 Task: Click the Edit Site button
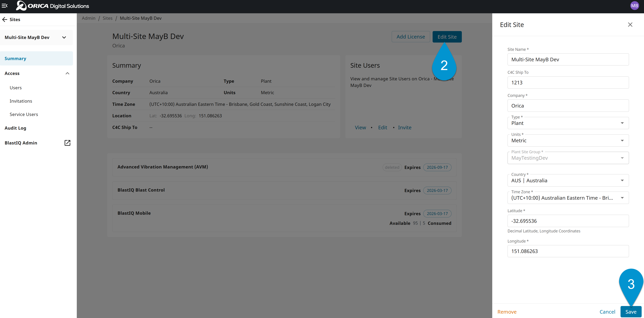click(x=447, y=37)
